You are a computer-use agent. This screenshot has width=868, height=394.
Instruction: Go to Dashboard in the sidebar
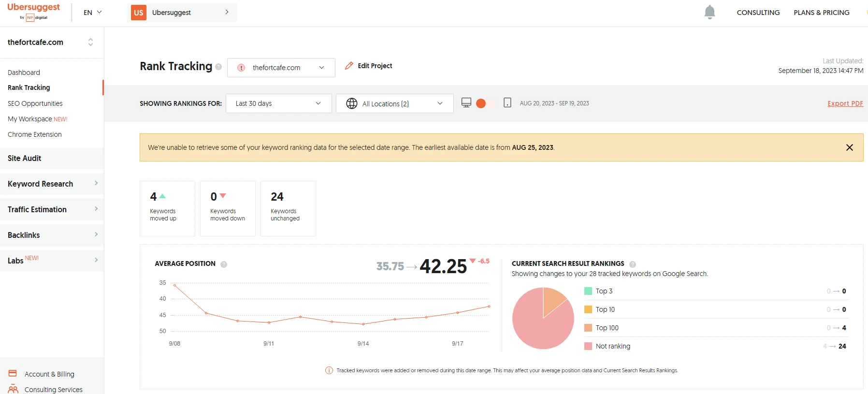point(24,73)
